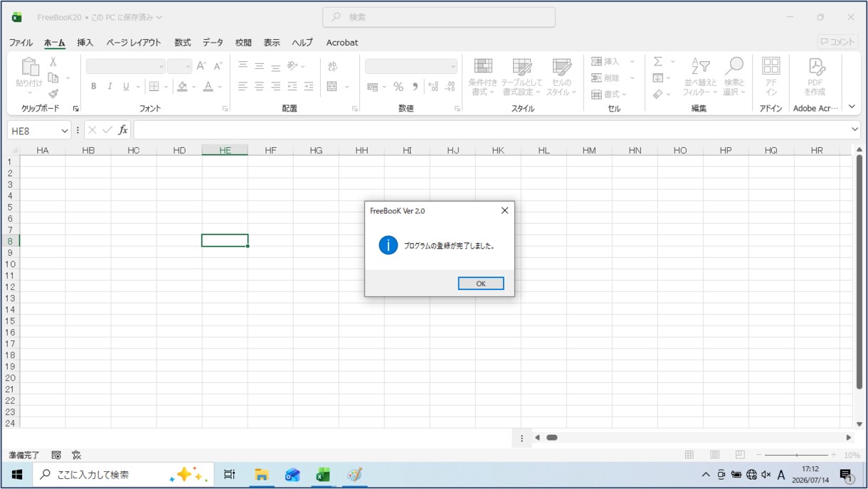The image size is (868, 489).
Task: Switch to page layout view in status bar
Action: [714, 455]
